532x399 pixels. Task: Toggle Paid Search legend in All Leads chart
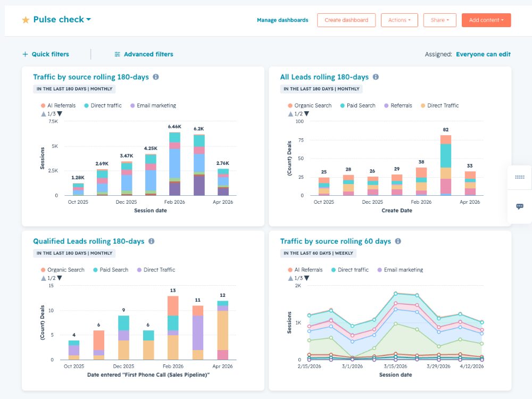coord(358,105)
